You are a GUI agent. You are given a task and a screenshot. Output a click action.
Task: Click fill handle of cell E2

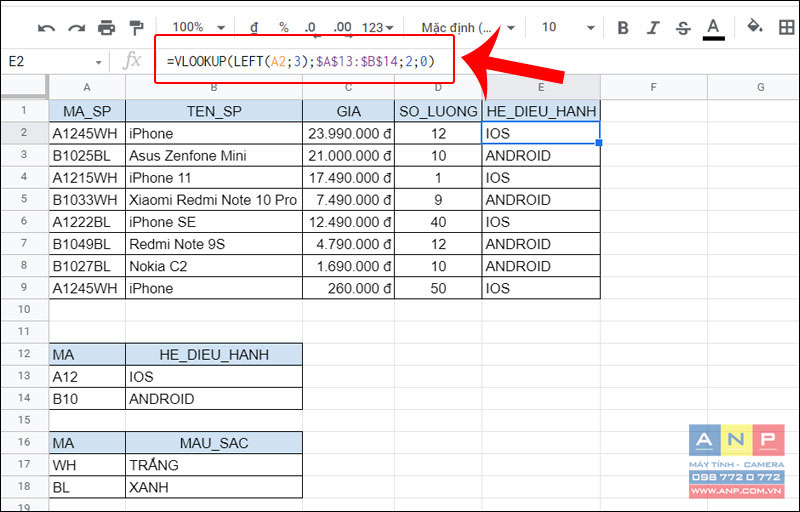click(x=599, y=143)
